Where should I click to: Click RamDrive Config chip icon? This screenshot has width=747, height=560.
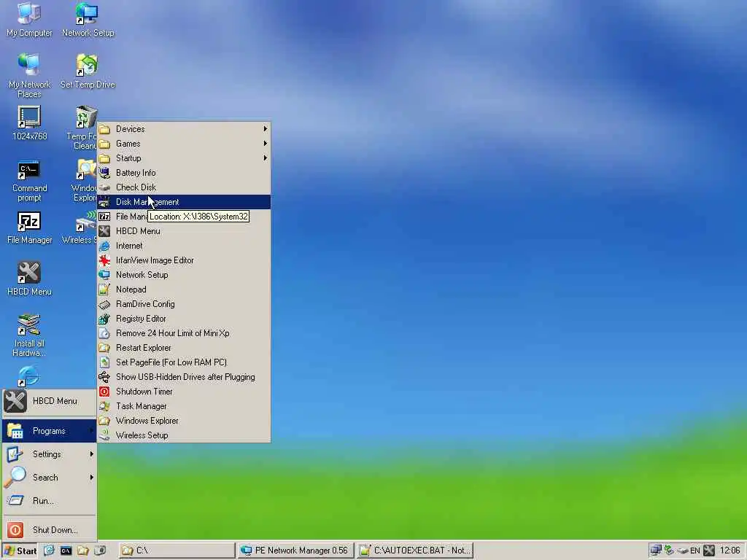(104, 304)
